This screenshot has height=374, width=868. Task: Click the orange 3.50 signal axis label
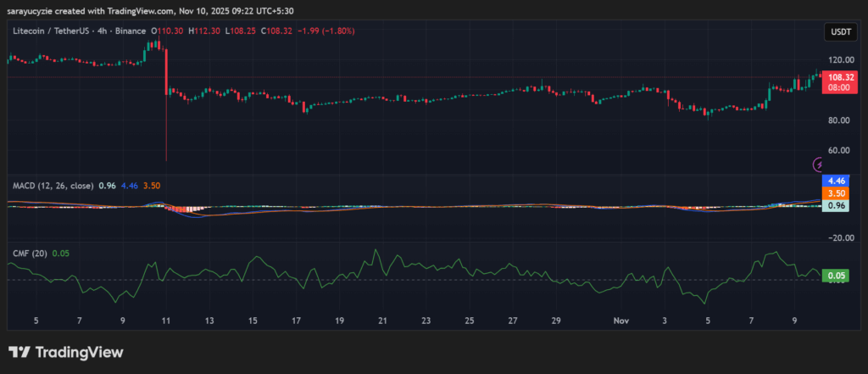pyautogui.click(x=836, y=193)
